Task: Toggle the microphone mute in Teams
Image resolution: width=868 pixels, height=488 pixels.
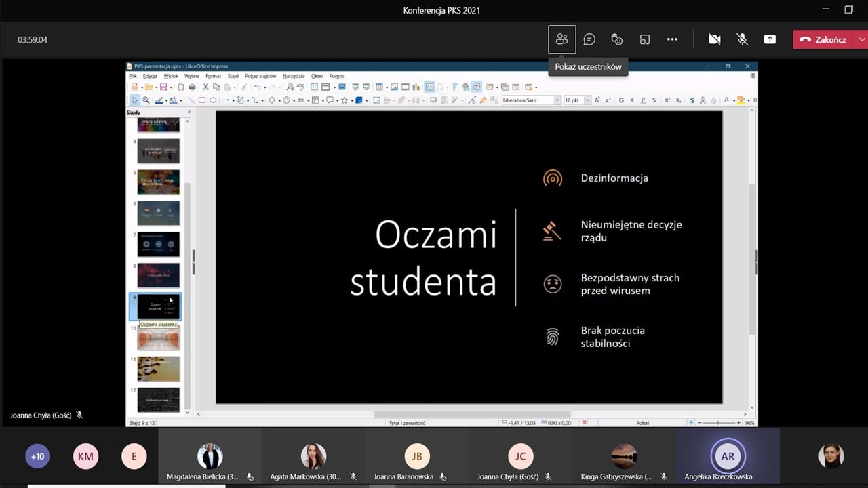Action: point(743,39)
